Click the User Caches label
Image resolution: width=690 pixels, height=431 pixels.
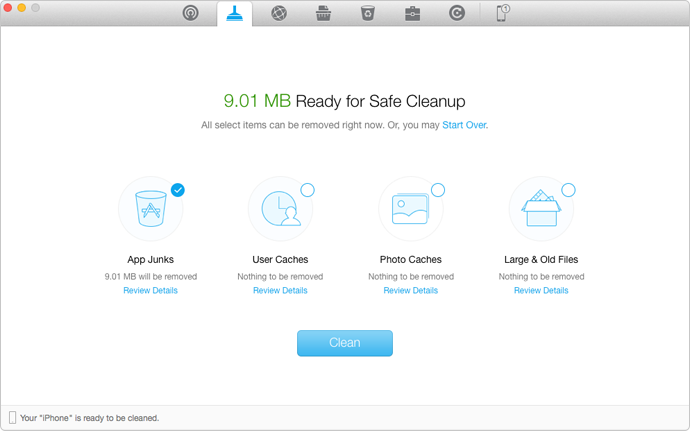tap(280, 260)
